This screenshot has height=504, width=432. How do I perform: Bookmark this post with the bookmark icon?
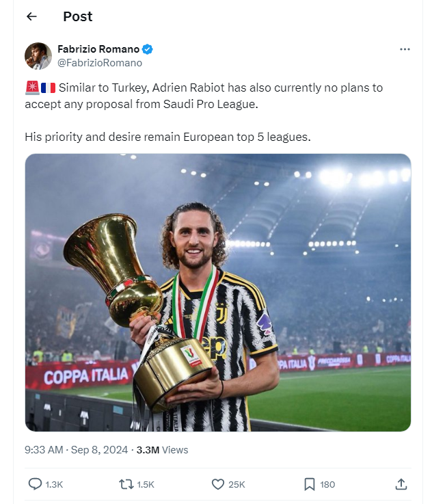[x=310, y=484]
